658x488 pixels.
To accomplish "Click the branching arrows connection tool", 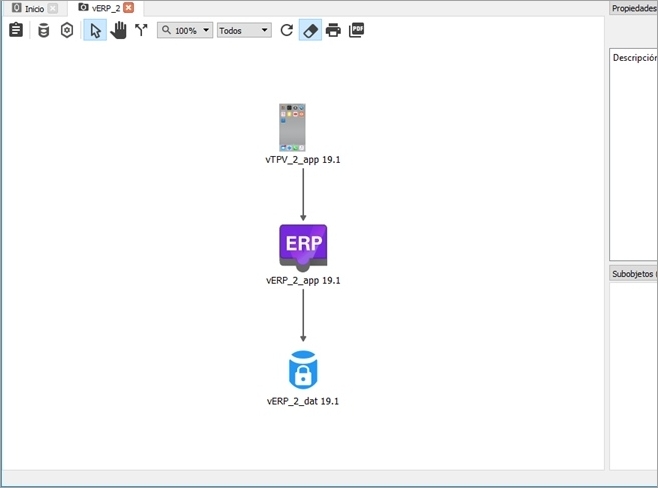I will coord(141,30).
